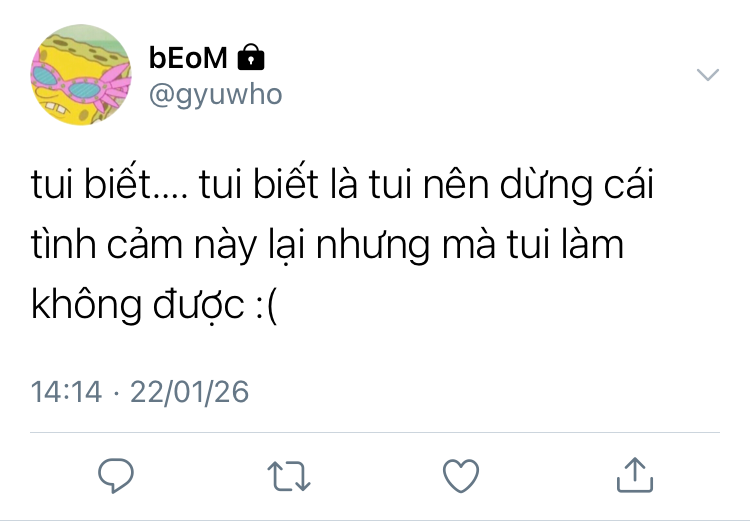Click the reply speech bubble icon
The image size is (750, 521).
coord(116,475)
